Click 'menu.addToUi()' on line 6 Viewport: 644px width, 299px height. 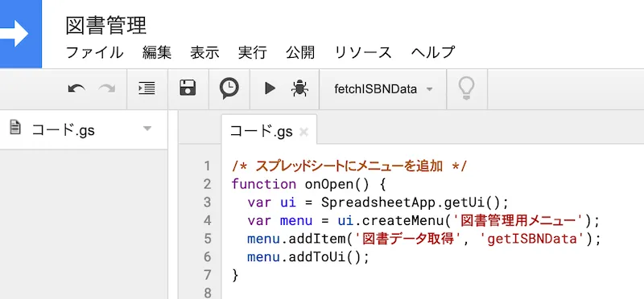click(x=304, y=257)
